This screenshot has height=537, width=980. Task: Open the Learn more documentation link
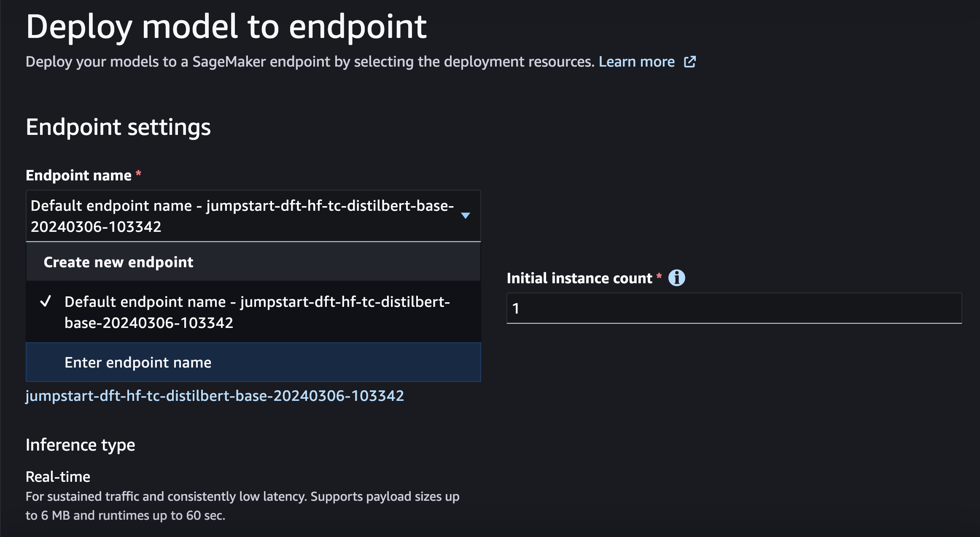pyautogui.click(x=637, y=62)
